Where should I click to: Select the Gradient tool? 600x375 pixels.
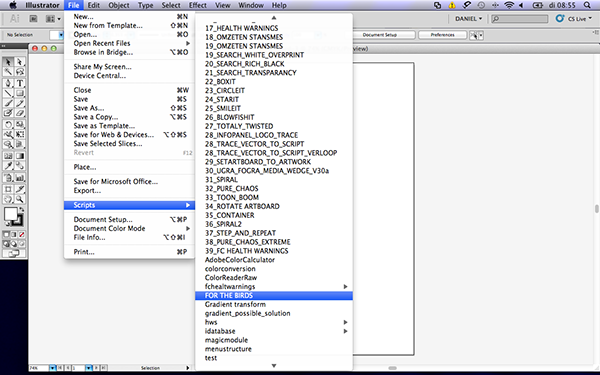click(20, 156)
